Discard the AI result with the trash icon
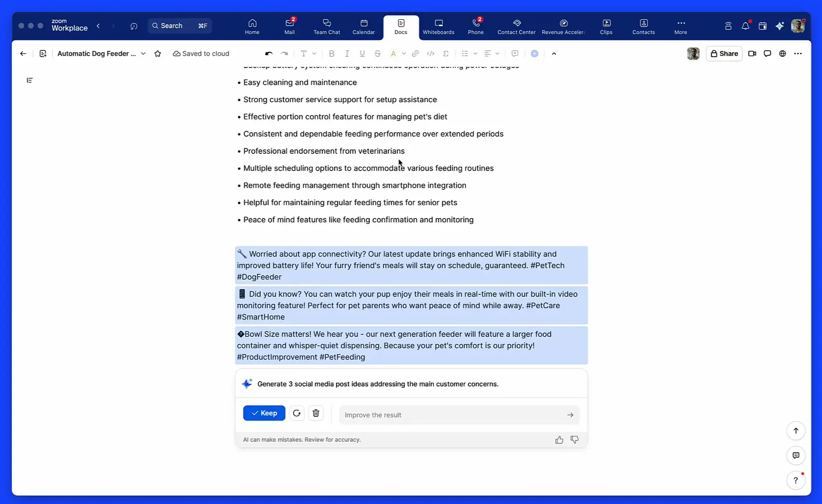Viewport: 822px width, 504px height. click(316, 413)
